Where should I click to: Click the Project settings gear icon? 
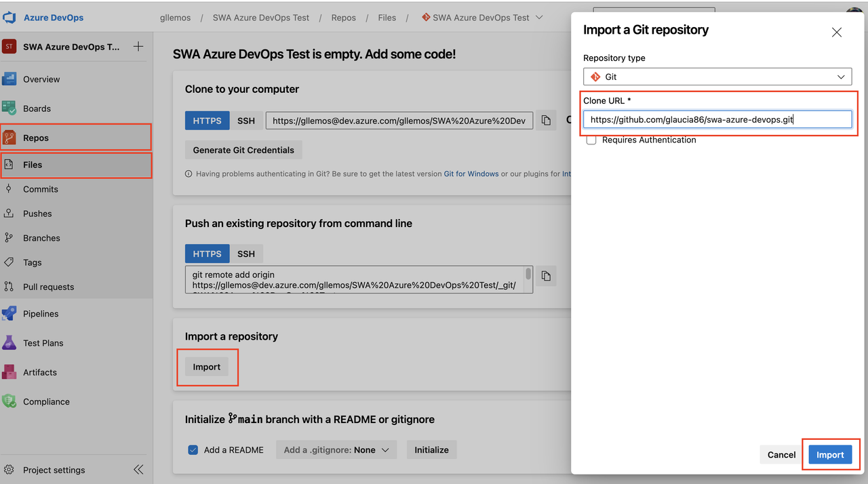9,470
